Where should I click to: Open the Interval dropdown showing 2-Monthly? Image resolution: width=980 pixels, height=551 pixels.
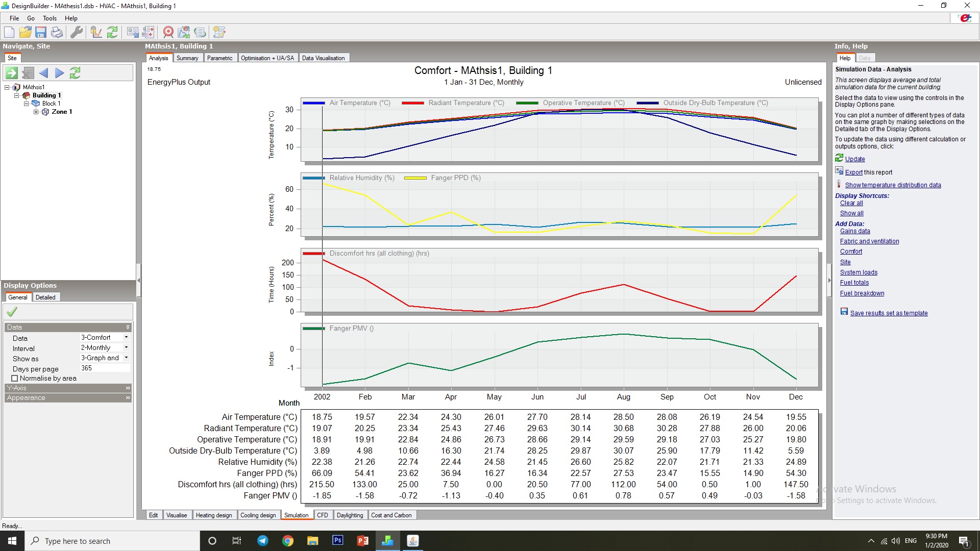(x=105, y=347)
